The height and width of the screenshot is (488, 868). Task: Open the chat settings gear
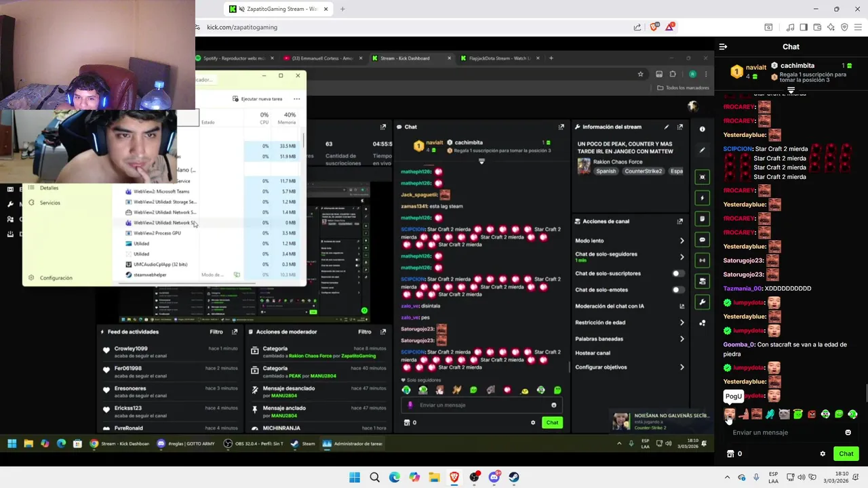823,453
